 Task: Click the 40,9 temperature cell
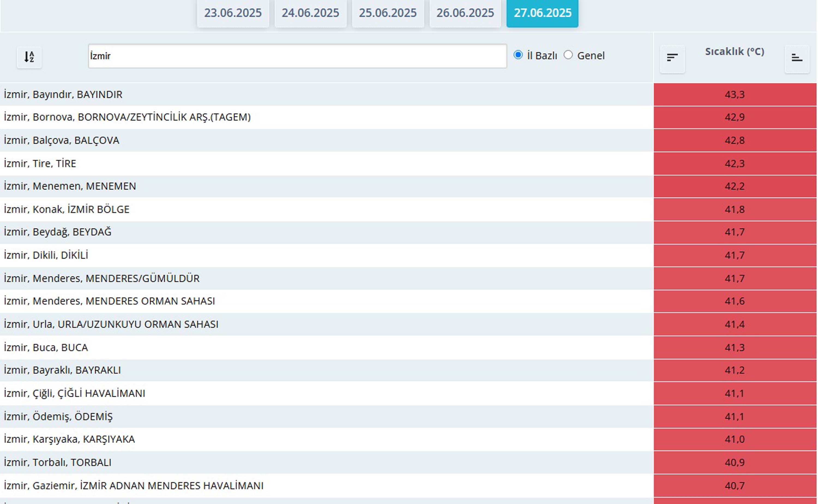pos(735,462)
